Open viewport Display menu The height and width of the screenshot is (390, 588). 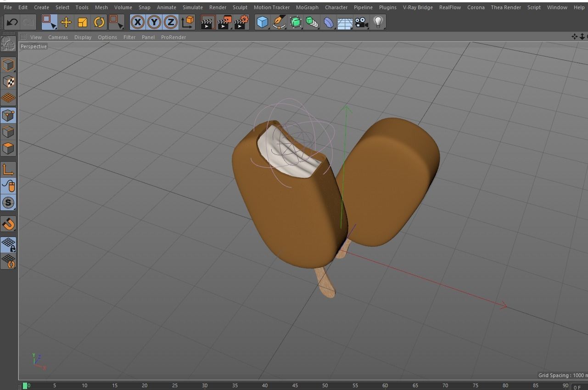click(x=83, y=37)
